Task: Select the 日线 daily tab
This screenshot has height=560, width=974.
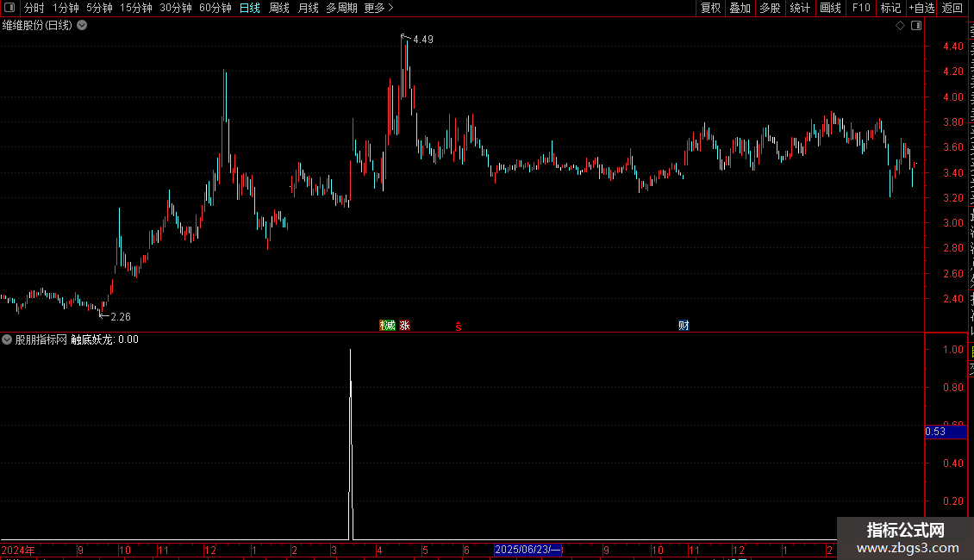Action: click(250, 8)
